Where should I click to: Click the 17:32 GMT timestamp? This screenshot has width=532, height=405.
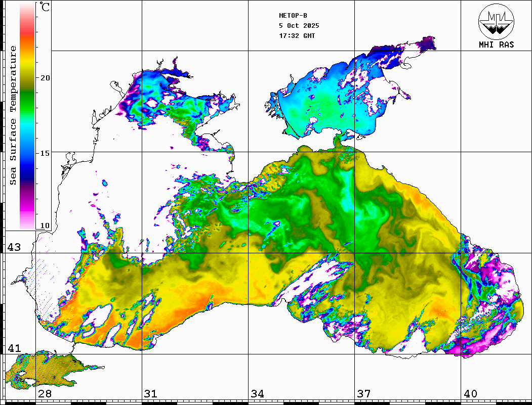click(x=297, y=36)
